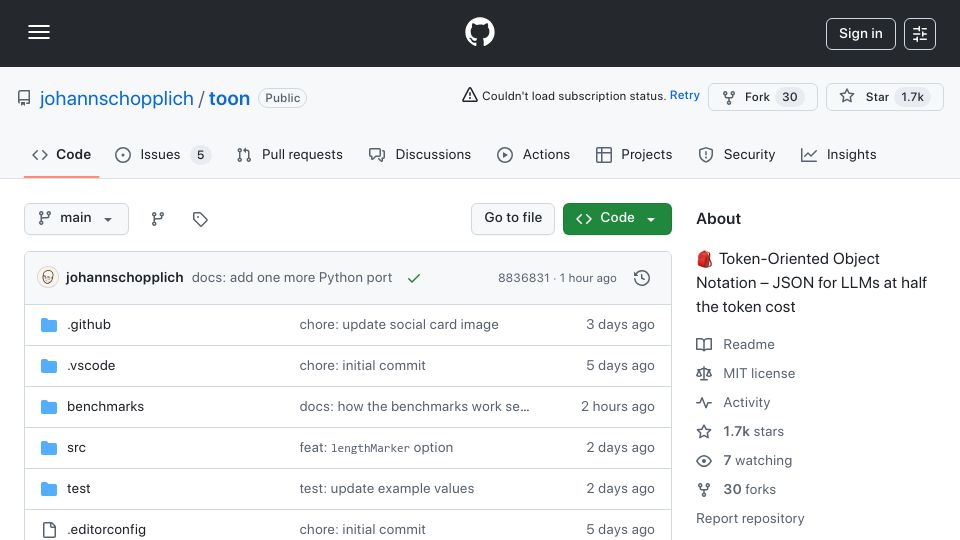Show commit check status checkmark
The width and height of the screenshot is (960, 540).
[x=414, y=278]
